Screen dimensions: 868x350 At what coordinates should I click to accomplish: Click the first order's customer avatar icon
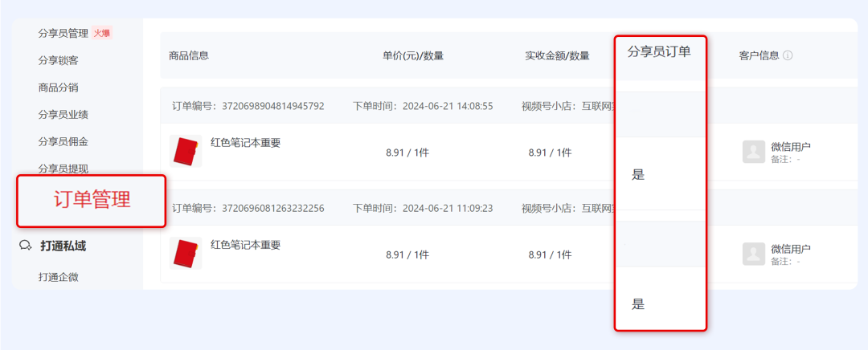753,152
